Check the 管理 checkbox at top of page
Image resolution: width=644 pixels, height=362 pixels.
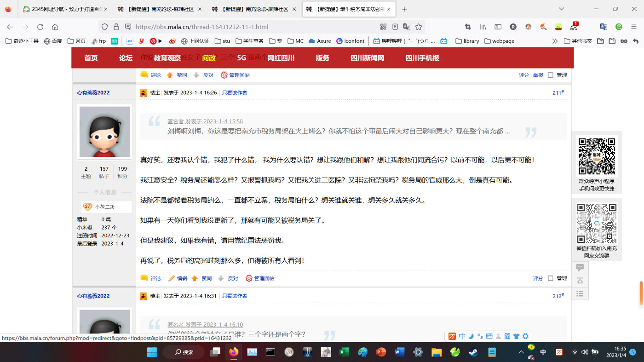551,75
